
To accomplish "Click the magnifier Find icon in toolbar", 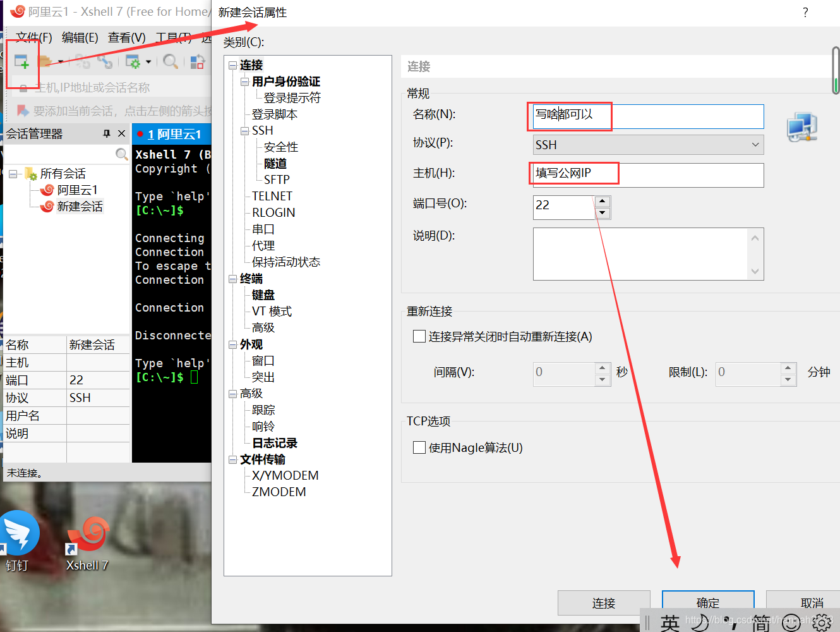I will click(170, 61).
